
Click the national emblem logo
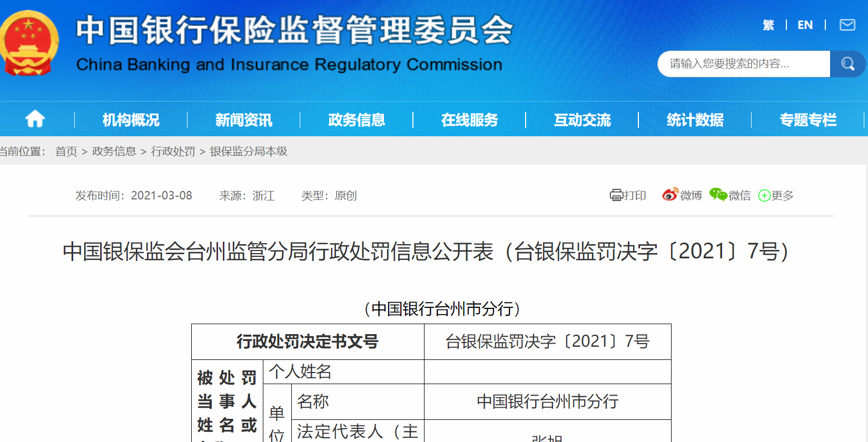point(29,43)
